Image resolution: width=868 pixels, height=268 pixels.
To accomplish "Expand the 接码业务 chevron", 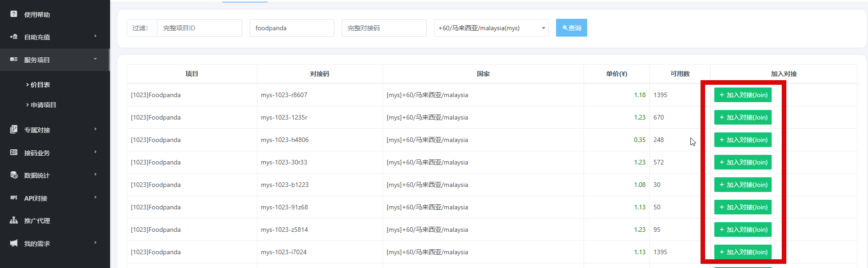I will click(x=95, y=152).
